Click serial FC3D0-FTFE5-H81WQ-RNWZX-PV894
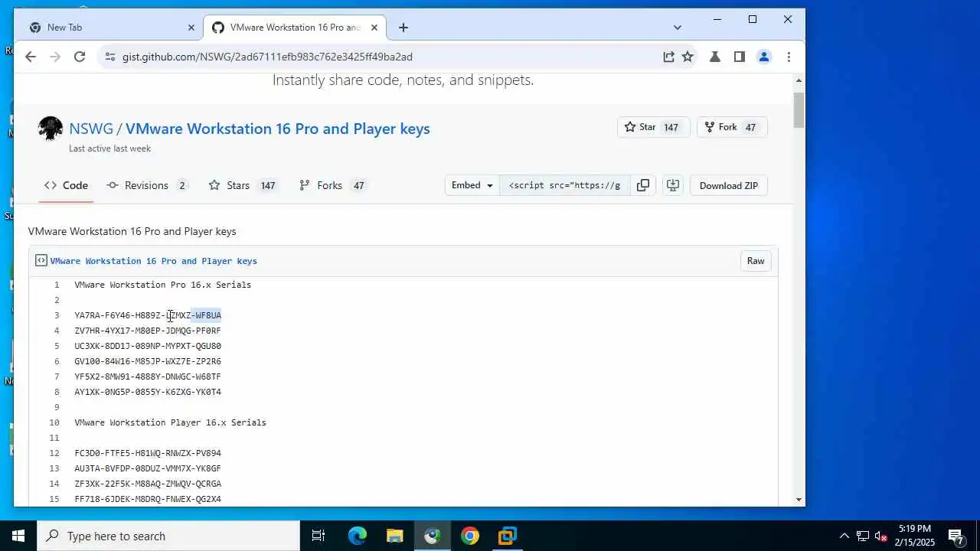The height and width of the screenshot is (551, 980). 148,453
